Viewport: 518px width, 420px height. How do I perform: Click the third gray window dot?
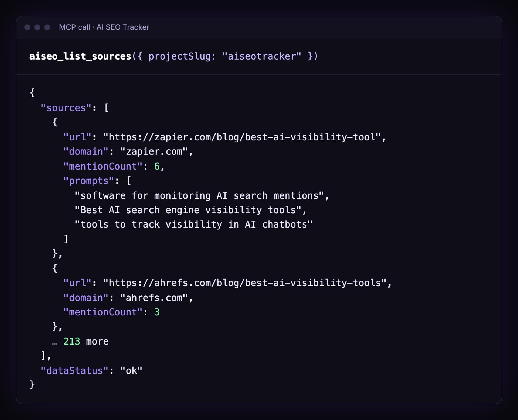pyautogui.click(x=47, y=27)
